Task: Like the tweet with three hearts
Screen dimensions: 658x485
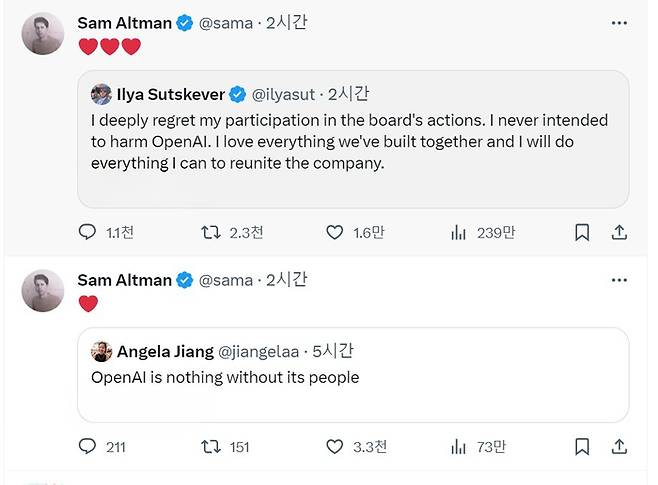Action: click(335, 232)
